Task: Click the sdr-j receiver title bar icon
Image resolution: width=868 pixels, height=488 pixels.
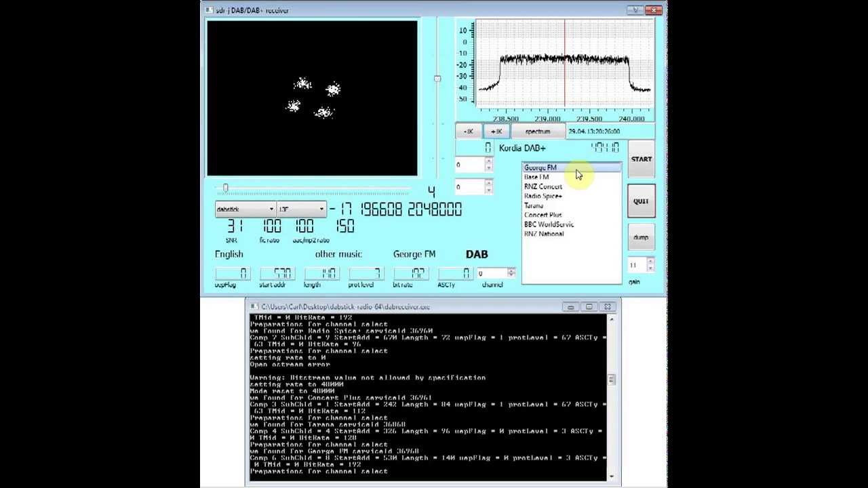Action: 209,10
